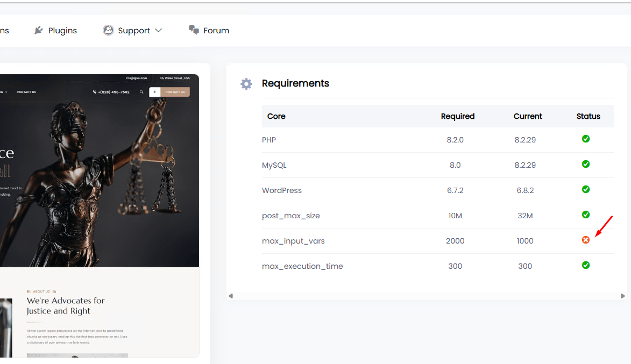Click the PHP green check status icon
The height and width of the screenshot is (364, 631).
585,139
